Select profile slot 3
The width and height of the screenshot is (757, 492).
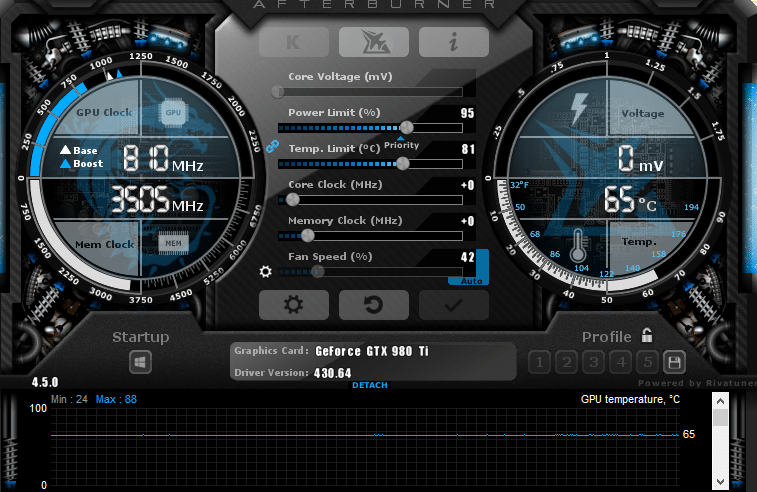click(x=593, y=362)
